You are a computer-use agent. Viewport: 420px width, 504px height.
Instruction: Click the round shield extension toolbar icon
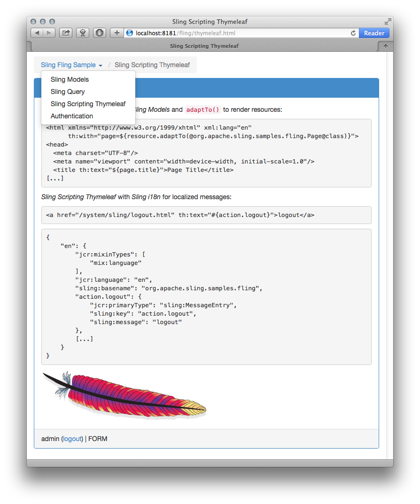click(x=99, y=33)
